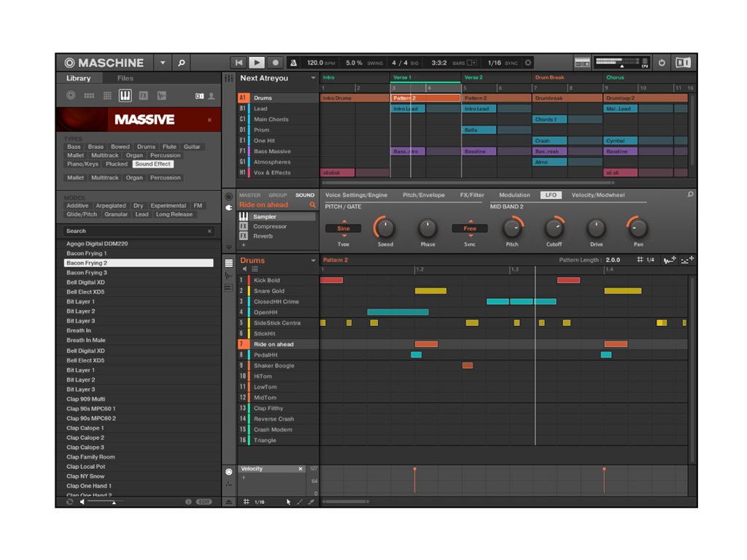Viewport: 747px width, 560px height.
Task: Select the Sounds grid icon in Library
Action: [107, 96]
